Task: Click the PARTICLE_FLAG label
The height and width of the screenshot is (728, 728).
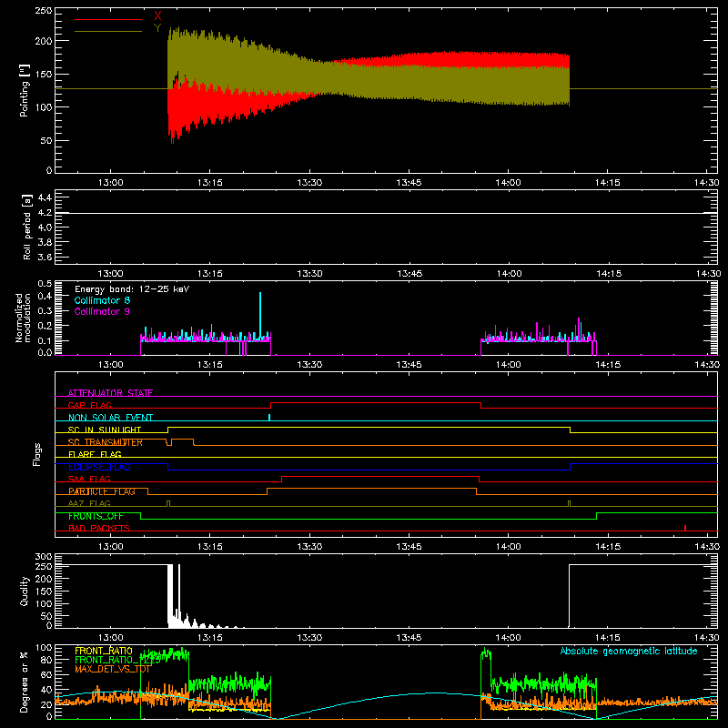Action: click(x=102, y=491)
